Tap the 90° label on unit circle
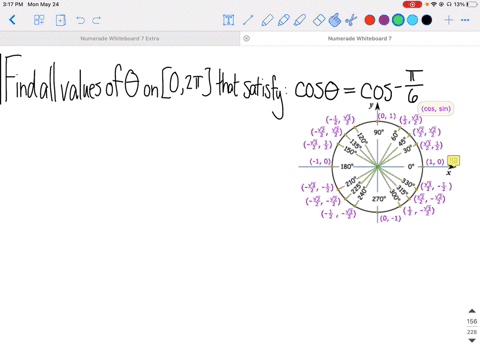 378,132
